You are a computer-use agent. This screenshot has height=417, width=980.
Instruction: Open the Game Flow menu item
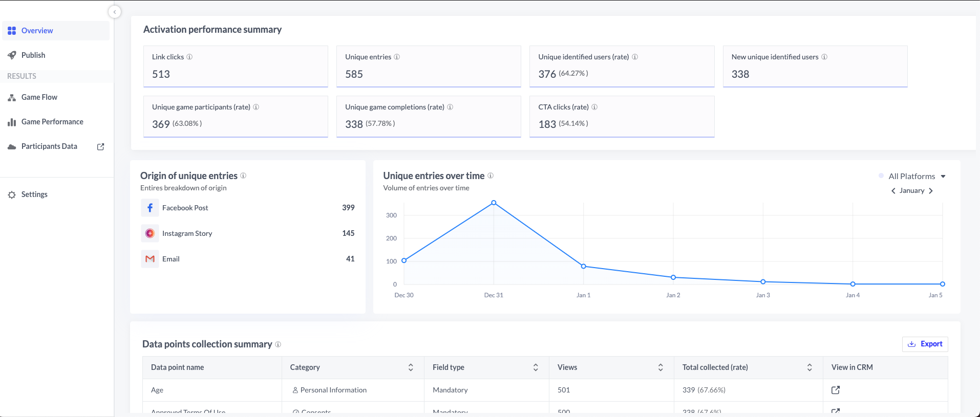tap(39, 97)
